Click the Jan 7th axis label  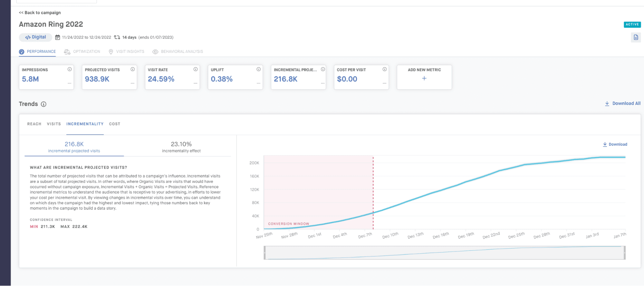[620, 235]
